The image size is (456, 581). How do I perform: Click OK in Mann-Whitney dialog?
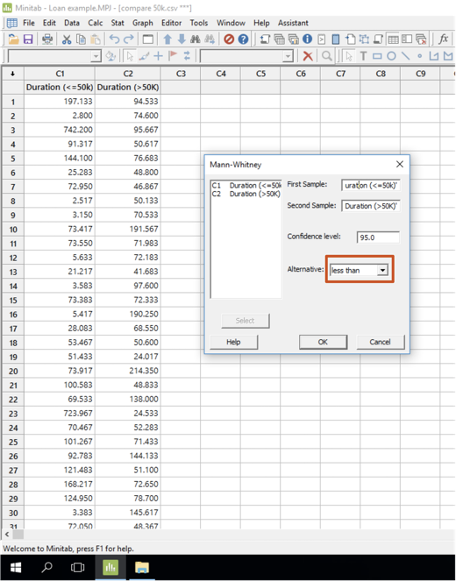point(323,342)
